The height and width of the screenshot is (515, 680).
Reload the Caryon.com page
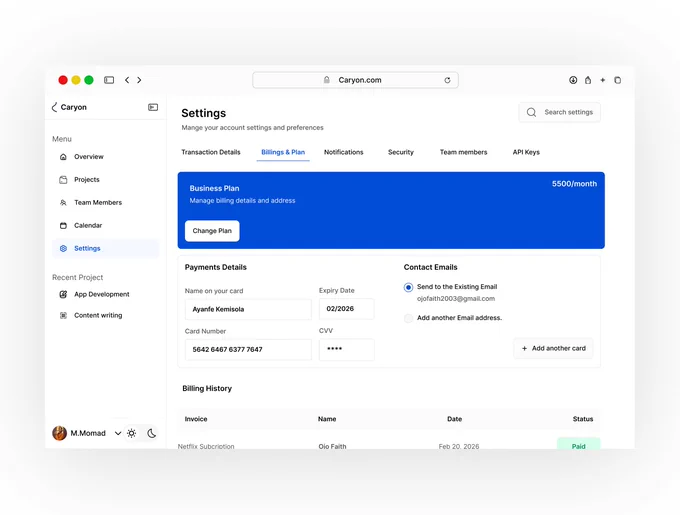[x=447, y=80]
